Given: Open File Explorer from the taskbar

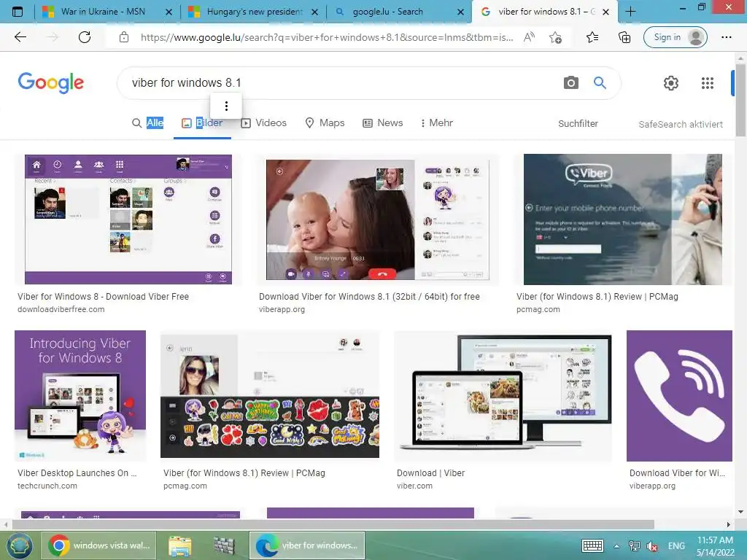Looking at the screenshot, I should pos(179,545).
